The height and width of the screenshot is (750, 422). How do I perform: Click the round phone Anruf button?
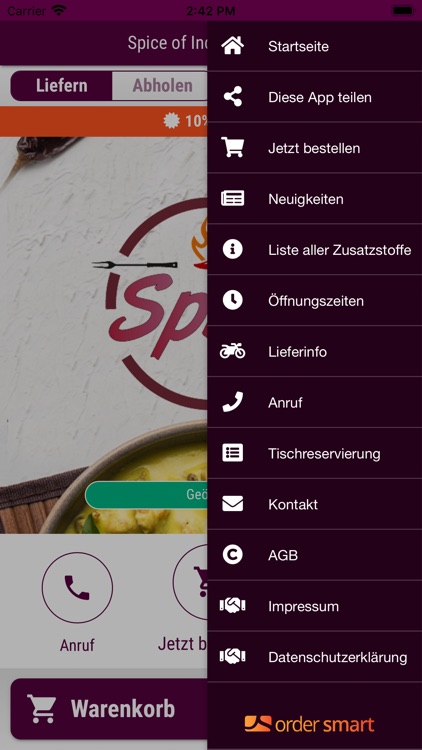78,587
